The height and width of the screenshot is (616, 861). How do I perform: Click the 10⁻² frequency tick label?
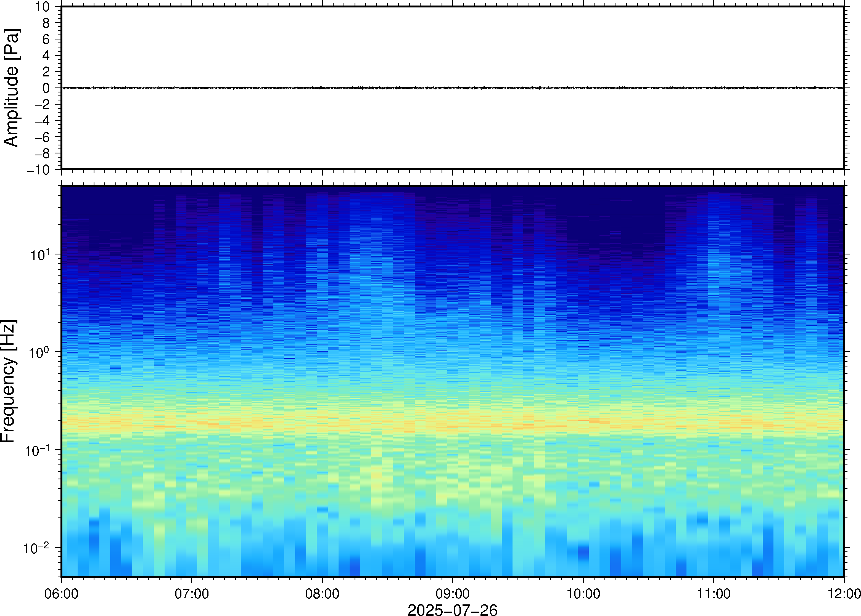[x=37, y=547]
